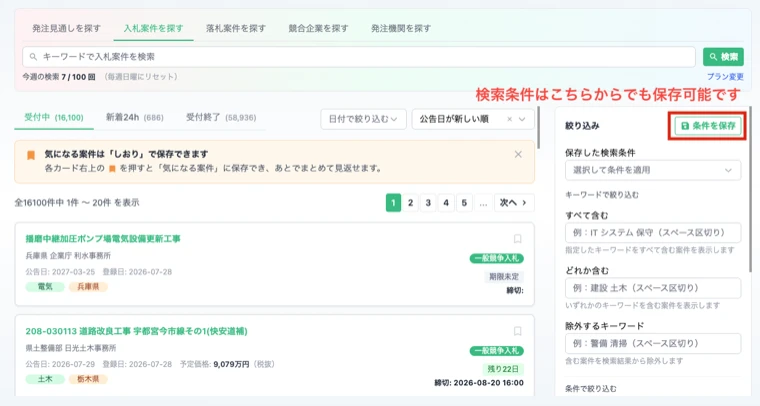Click the 期限未定 status badge
The image size is (760, 406).
[504, 277]
